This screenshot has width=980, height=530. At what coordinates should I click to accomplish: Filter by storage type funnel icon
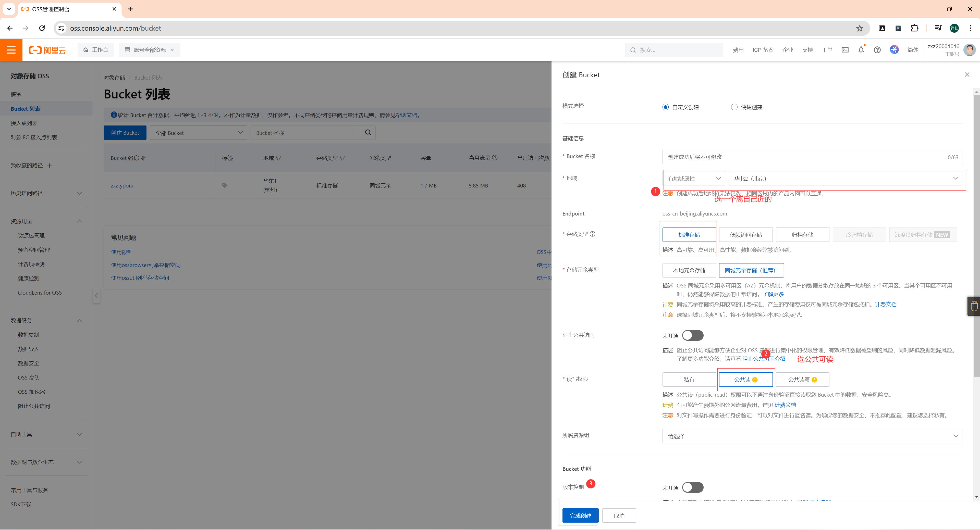342,158
